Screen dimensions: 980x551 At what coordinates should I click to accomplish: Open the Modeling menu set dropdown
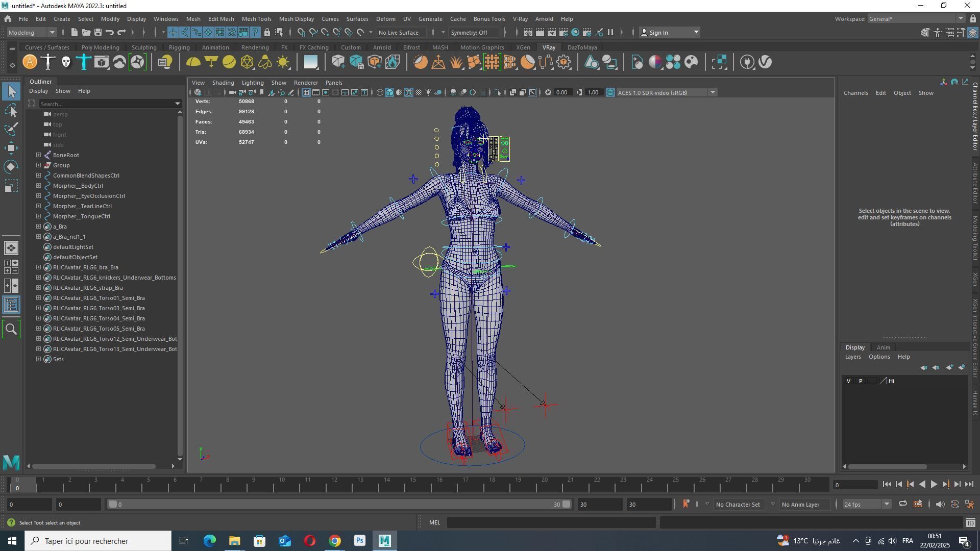(32, 33)
